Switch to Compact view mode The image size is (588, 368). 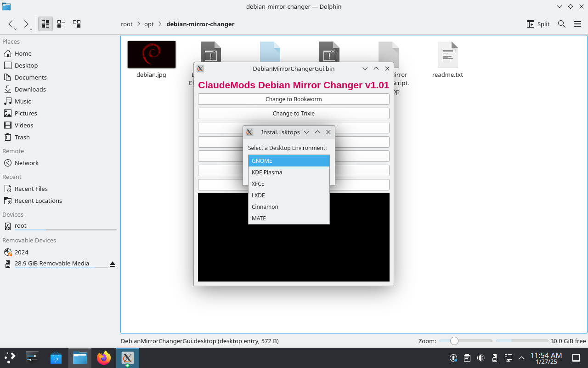tap(61, 24)
